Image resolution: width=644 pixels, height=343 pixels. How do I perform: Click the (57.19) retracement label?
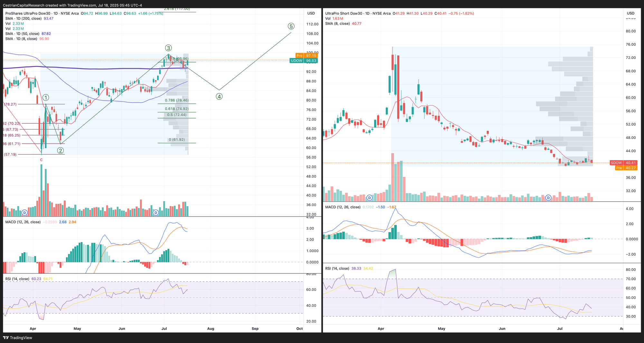pos(10,155)
